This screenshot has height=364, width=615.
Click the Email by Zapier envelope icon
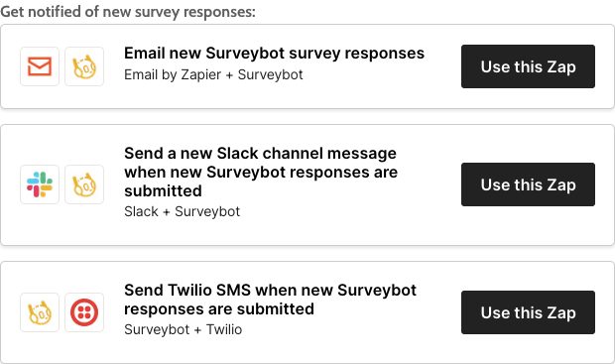point(40,66)
